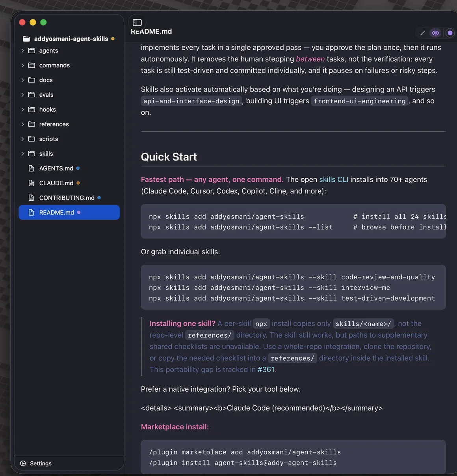Open the #361 issue link
Screen dimensions: 457x476
click(266, 370)
